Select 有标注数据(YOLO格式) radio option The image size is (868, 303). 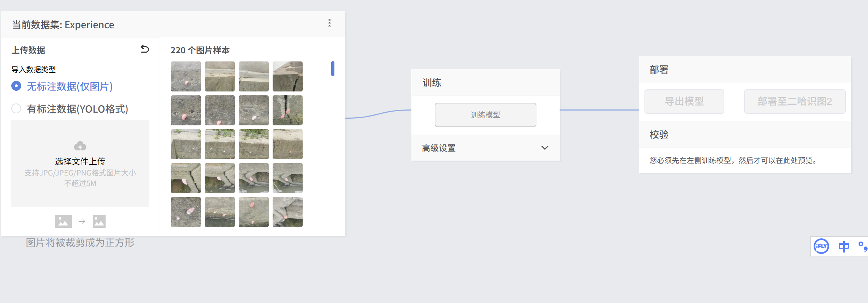16,109
